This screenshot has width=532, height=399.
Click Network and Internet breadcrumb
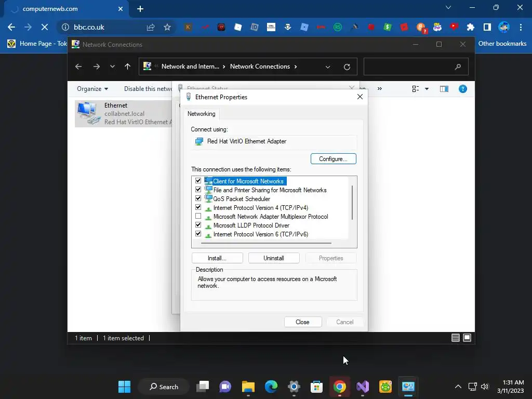[x=190, y=66]
